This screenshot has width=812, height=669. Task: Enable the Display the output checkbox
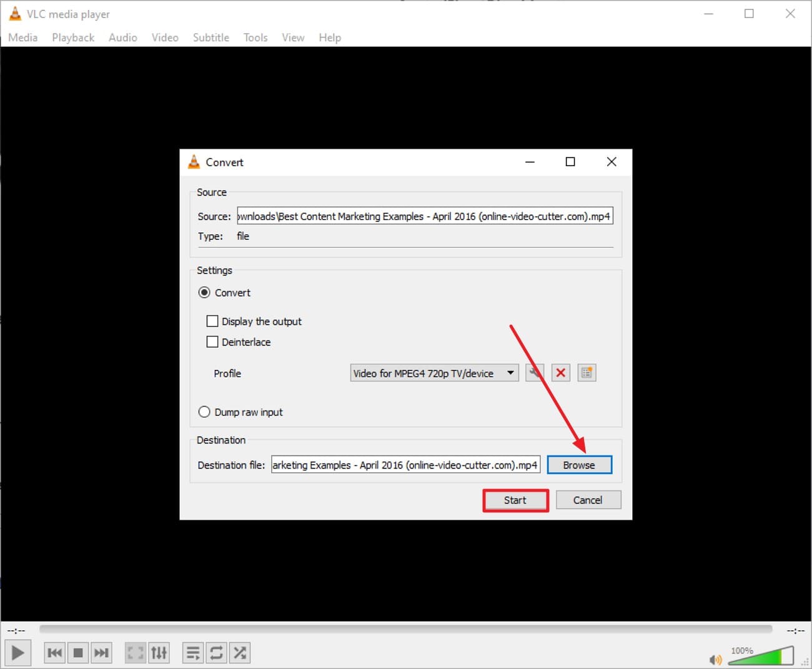212,320
